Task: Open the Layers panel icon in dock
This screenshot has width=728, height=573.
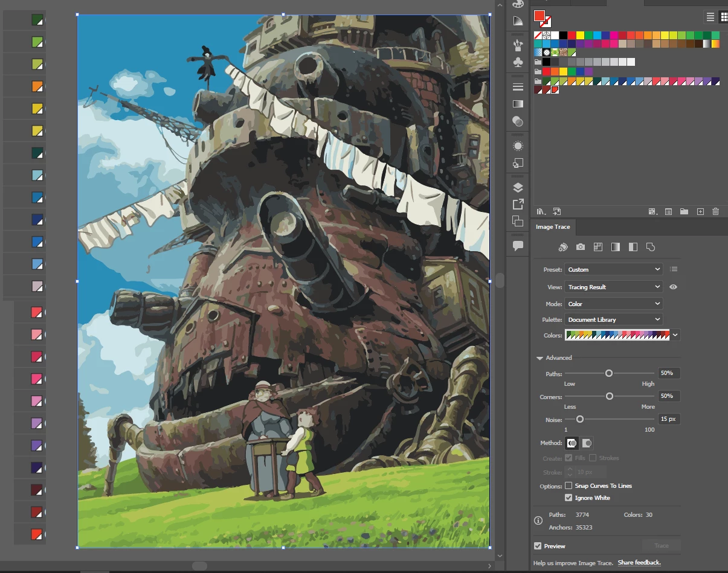Action: point(518,188)
